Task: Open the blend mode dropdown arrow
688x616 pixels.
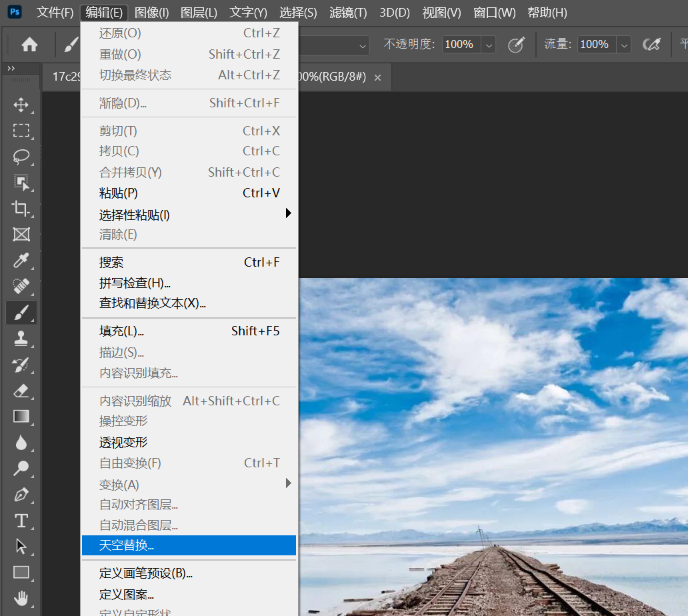Action: [363, 45]
